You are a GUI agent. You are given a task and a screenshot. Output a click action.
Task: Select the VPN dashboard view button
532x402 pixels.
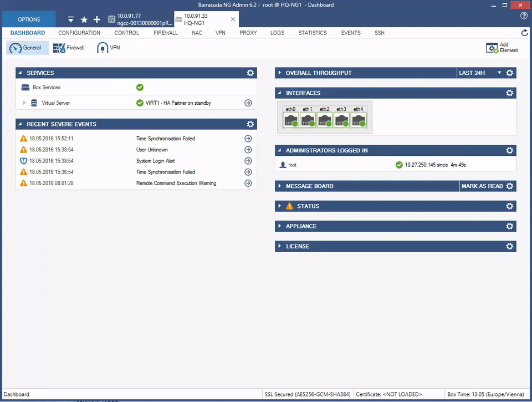(109, 48)
